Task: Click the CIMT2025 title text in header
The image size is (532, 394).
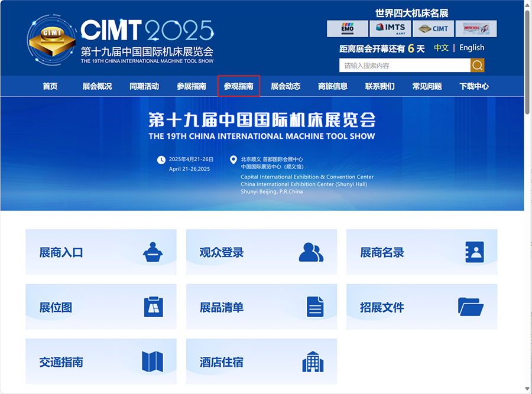Action: [147, 30]
